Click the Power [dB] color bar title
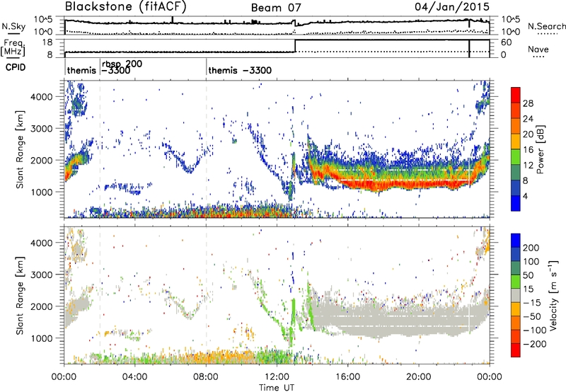566x392 pixels. point(541,149)
